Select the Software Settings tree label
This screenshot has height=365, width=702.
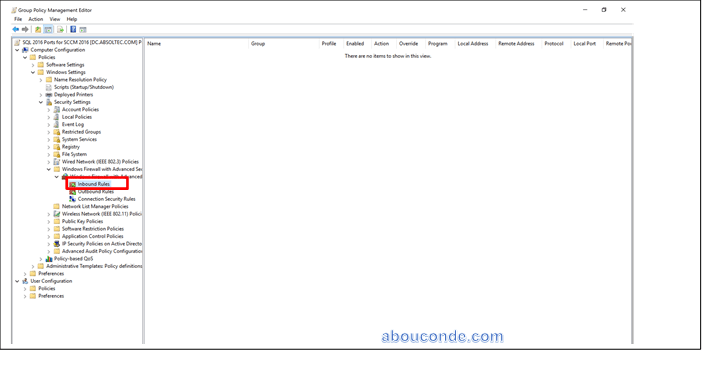click(65, 65)
